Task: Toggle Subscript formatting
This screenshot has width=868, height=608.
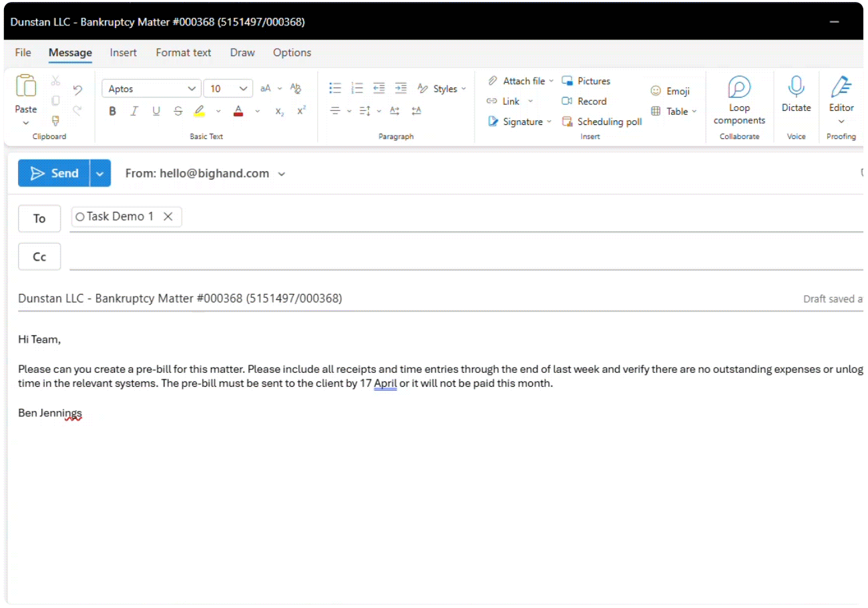Action: (x=280, y=112)
